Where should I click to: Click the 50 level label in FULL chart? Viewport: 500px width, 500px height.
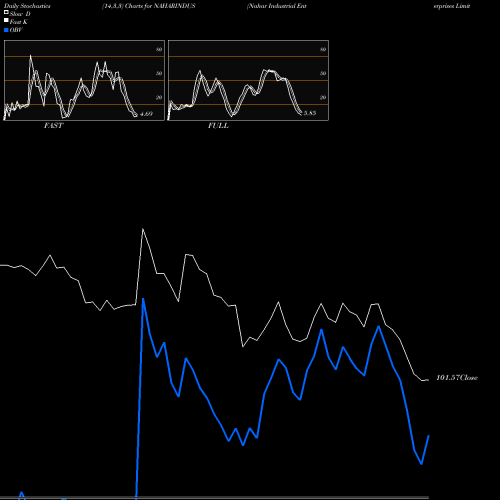323,73
